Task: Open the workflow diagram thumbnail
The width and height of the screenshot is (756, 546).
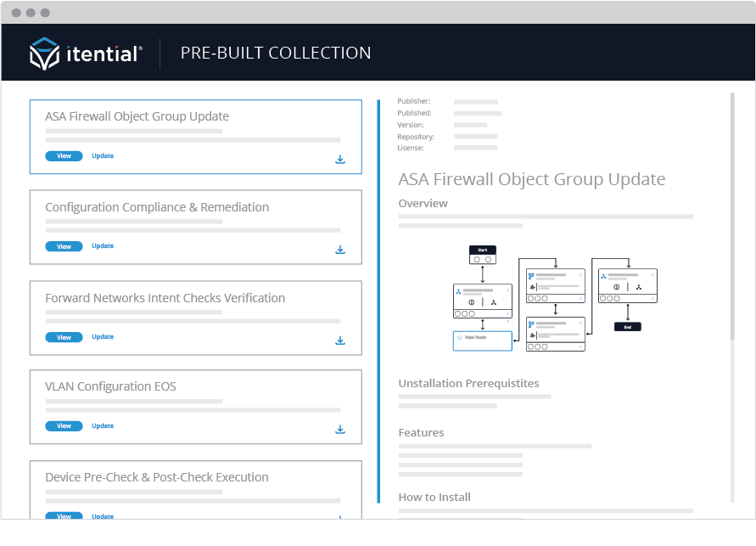Action: (x=555, y=299)
